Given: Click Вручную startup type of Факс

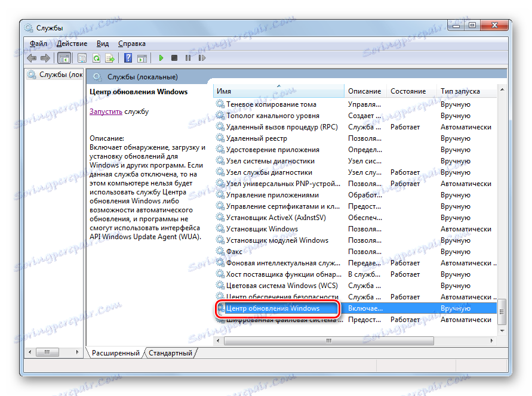Looking at the screenshot, I should click(x=456, y=251).
